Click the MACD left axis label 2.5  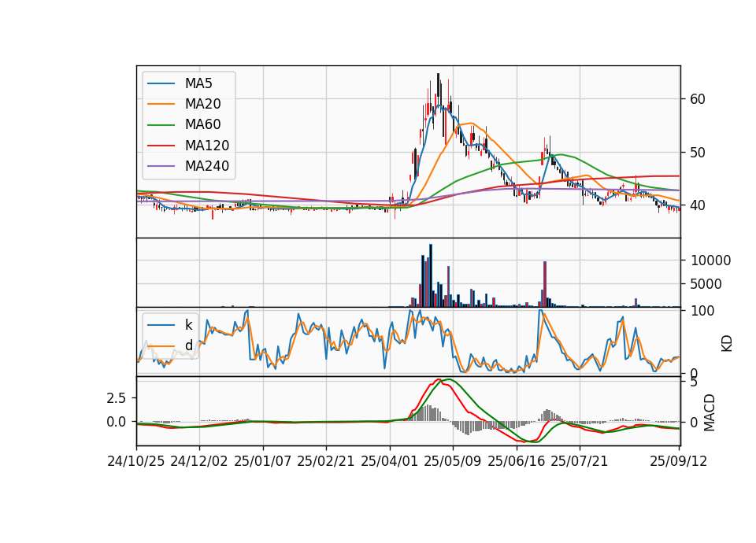(117, 398)
